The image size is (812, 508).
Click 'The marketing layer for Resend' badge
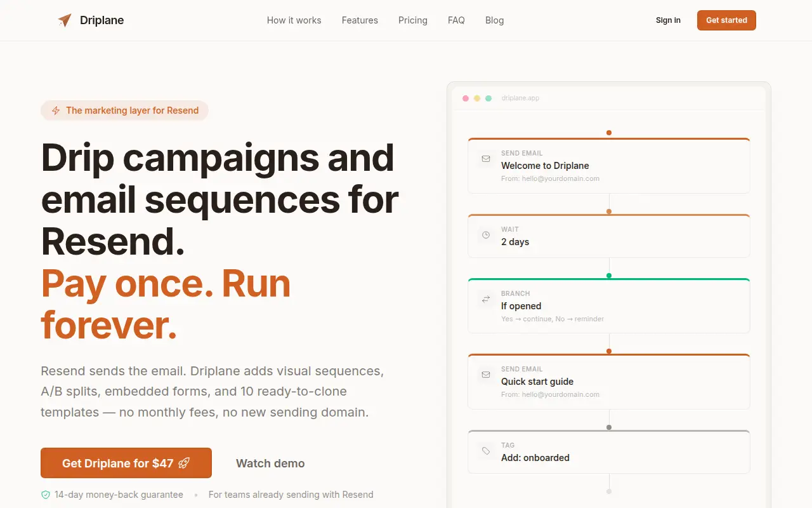tap(124, 110)
